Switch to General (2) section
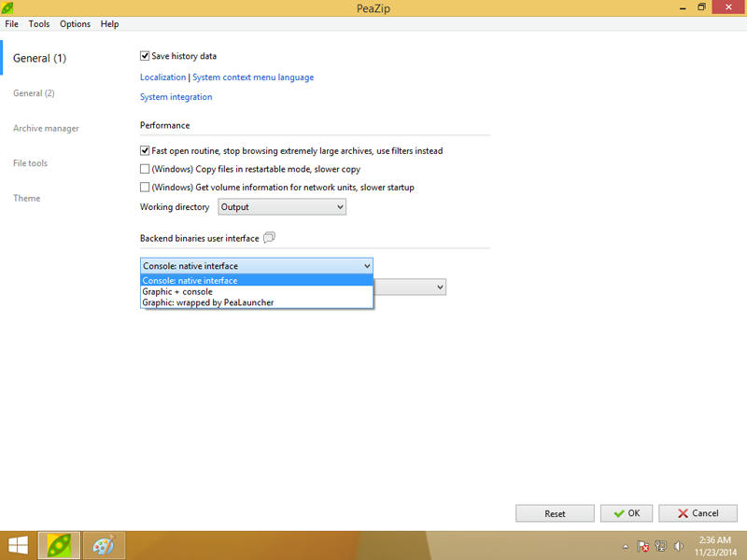Image resolution: width=747 pixels, height=560 pixels. tap(34, 93)
